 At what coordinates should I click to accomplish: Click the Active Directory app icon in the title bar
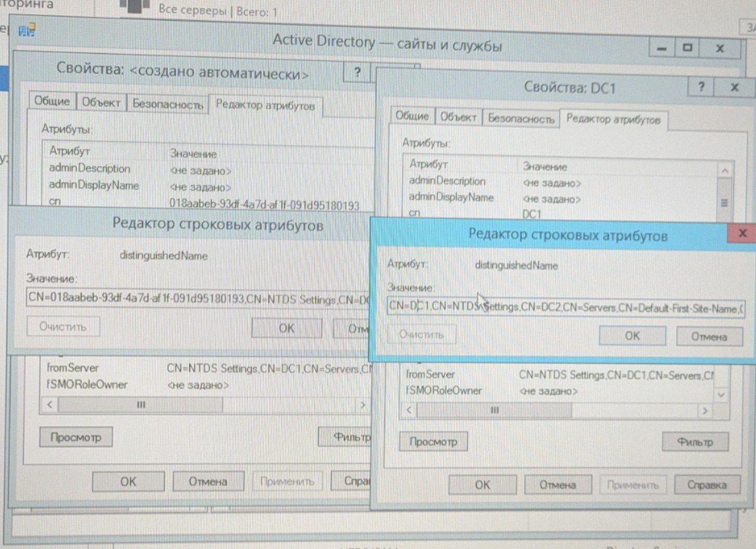[x=27, y=30]
